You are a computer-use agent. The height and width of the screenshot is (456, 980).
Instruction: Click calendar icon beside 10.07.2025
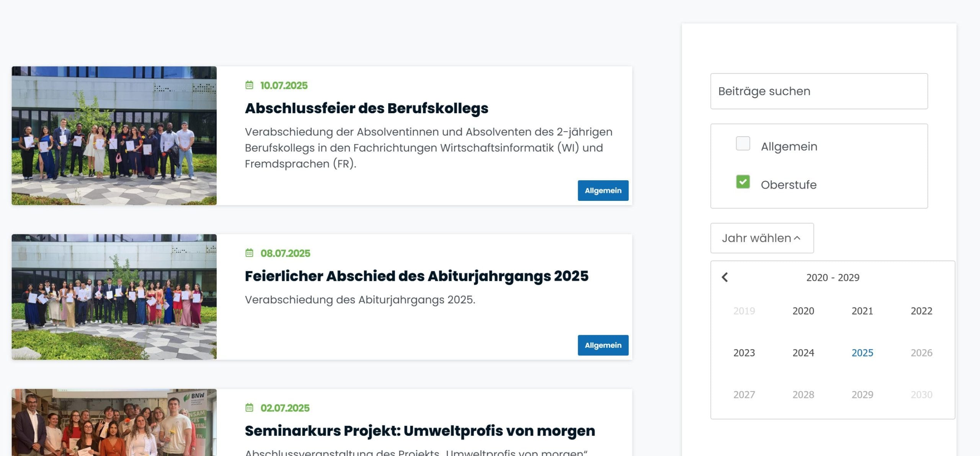(249, 85)
